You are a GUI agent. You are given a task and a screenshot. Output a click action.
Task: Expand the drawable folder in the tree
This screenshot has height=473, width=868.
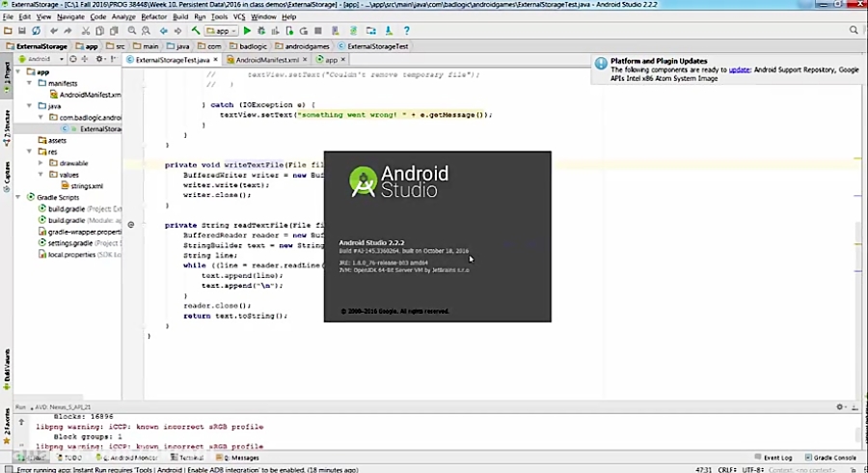coord(41,163)
